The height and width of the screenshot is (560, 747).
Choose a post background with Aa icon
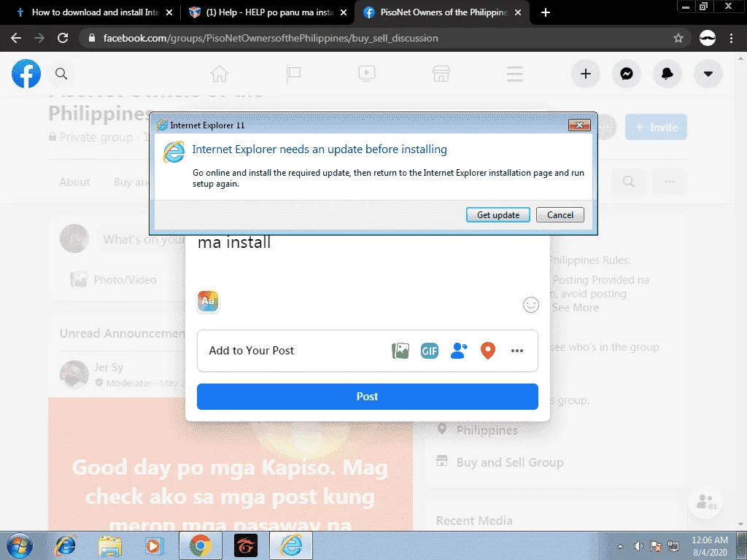pyautogui.click(x=208, y=301)
